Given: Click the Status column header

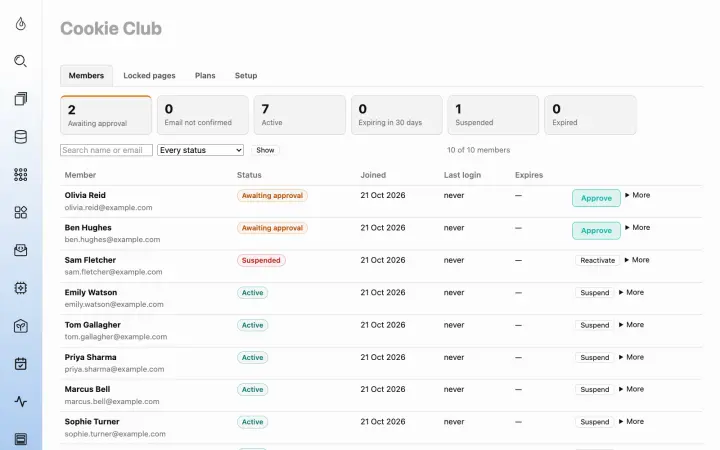Looking at the screenshot, I should click(249, 175).
